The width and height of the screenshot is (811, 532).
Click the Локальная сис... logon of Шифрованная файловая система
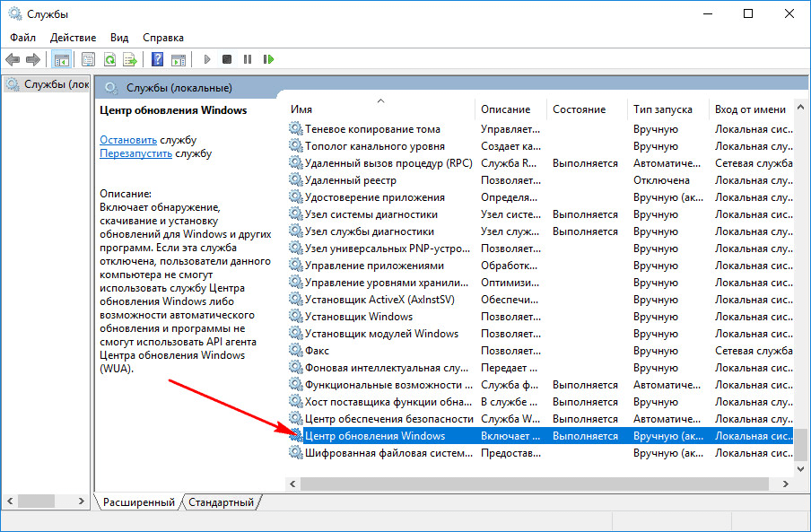click(x=754, y=453)
